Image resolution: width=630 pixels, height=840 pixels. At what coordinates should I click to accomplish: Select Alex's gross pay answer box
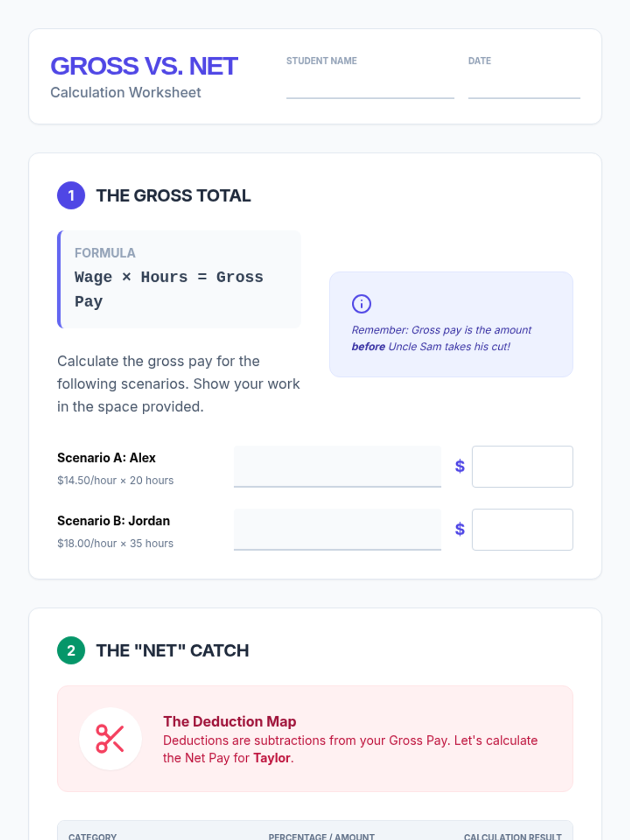522,466
